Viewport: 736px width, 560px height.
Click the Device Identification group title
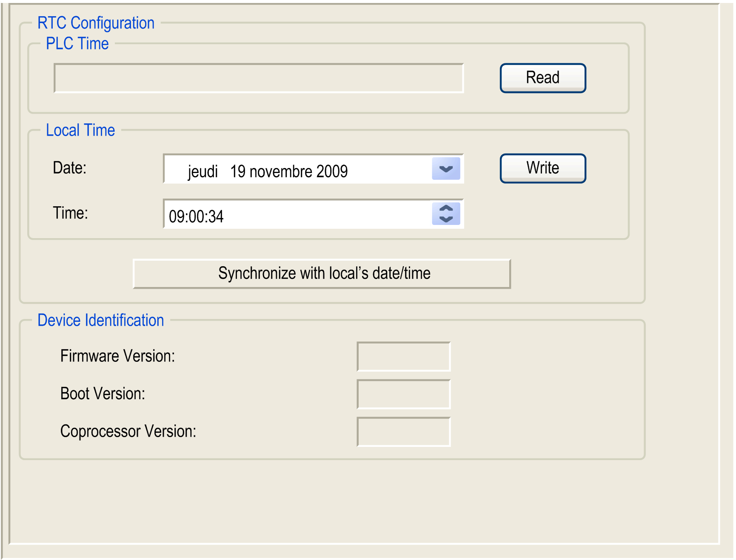(x=100, y=320)
